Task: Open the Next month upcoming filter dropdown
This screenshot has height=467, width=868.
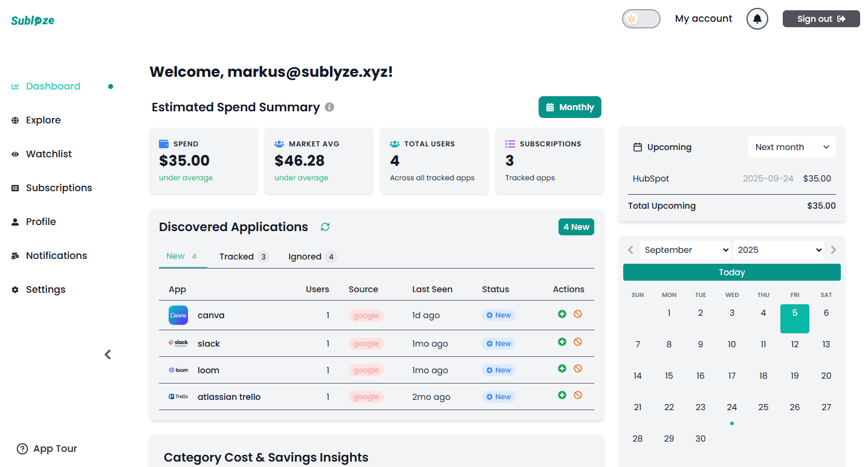Action: click(792, 147)
